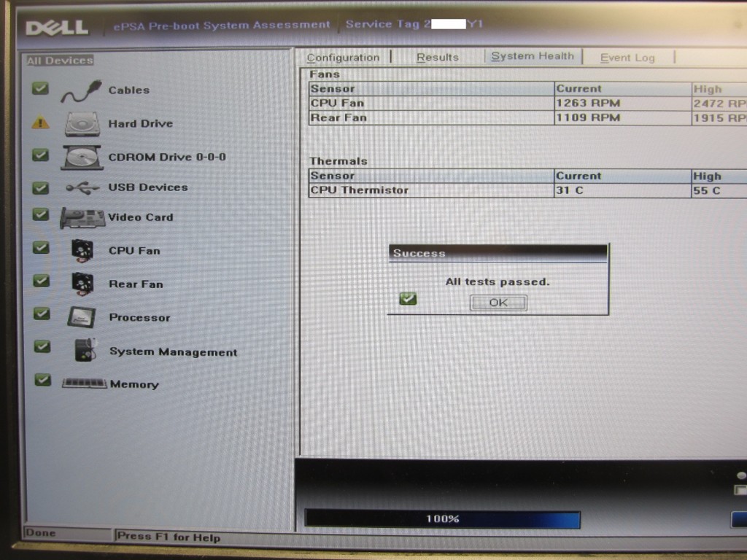This screenshot has height=560, width=747.
Task: Open the Event Log tab
Action: point(627,58)
